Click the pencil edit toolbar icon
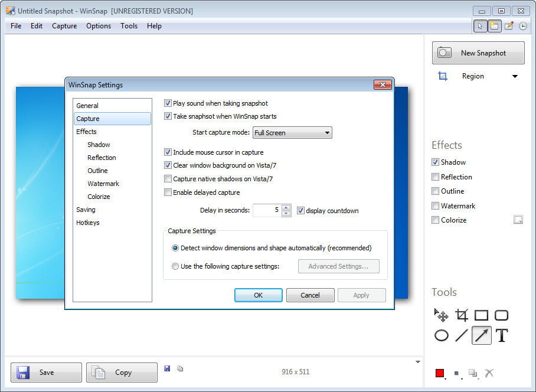The width and height of the screenshot is (536, 392). (509, 26)
